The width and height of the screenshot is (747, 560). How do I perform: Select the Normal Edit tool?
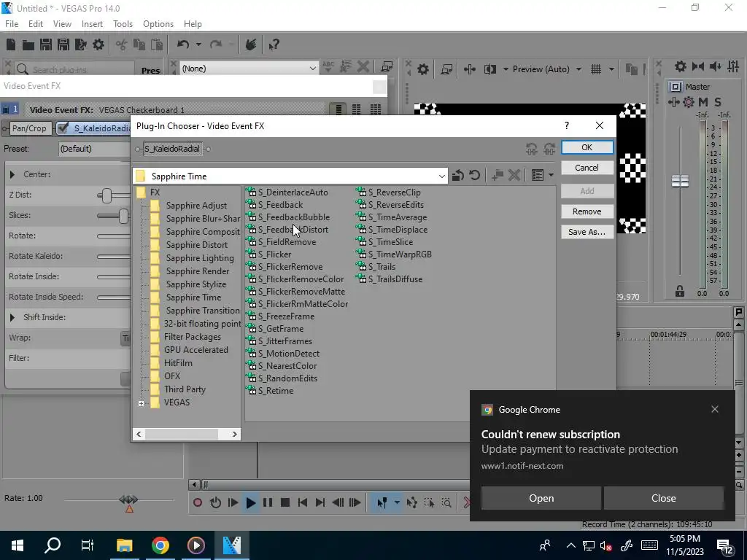pyautogui.click(x=382, y=502)
